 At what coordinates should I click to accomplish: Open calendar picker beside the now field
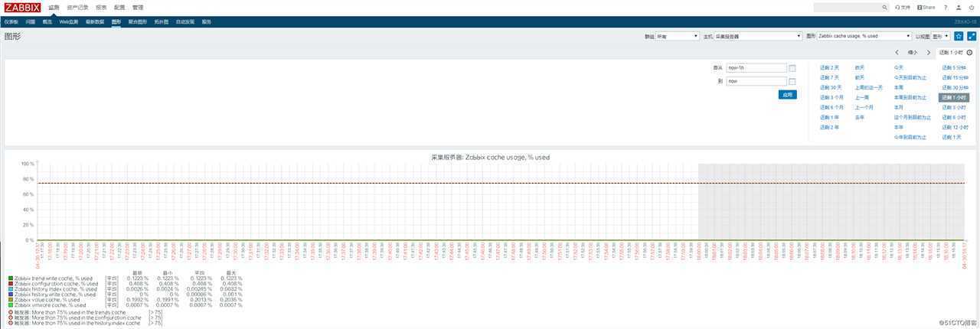[792, 81]
